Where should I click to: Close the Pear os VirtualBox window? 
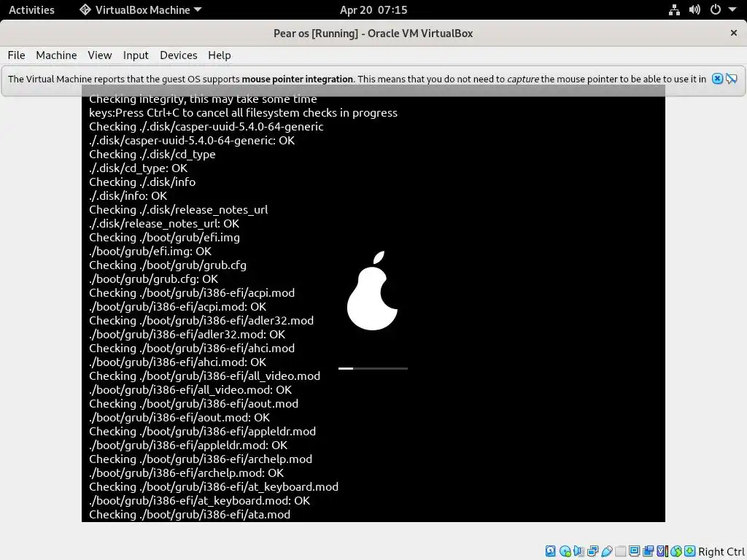coord(734,33)
